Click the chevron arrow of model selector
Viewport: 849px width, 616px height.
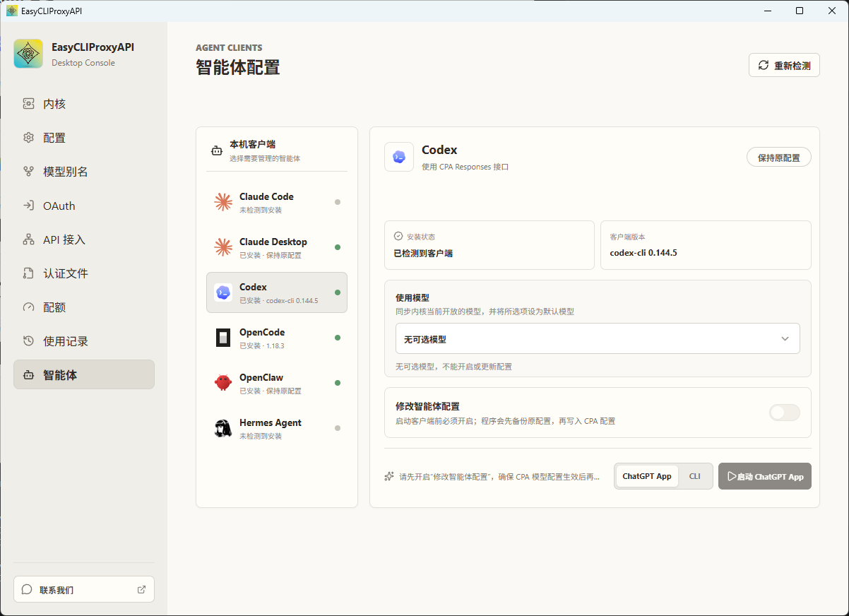pyautogui.click(x=785, y=339)
